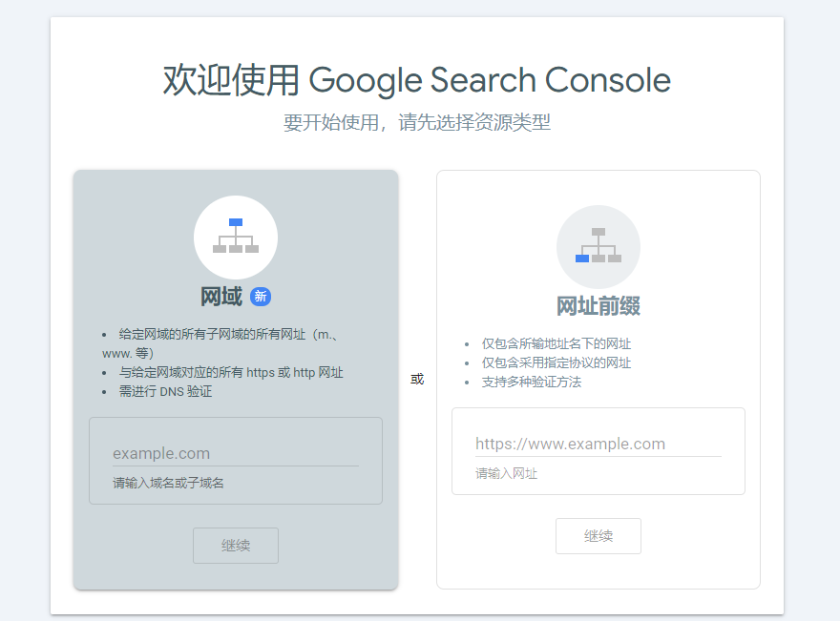Click the 网址前缀 URL prefix hierarchy icon
The height and width of the screenshot is (621, 840).
click(x=598, y=247)
